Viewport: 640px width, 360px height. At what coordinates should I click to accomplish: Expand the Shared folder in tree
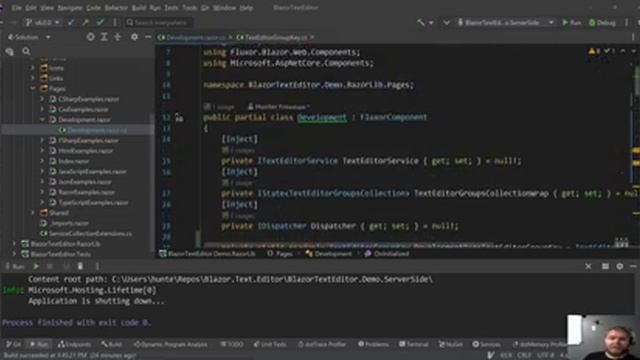(x=33, y=213)
